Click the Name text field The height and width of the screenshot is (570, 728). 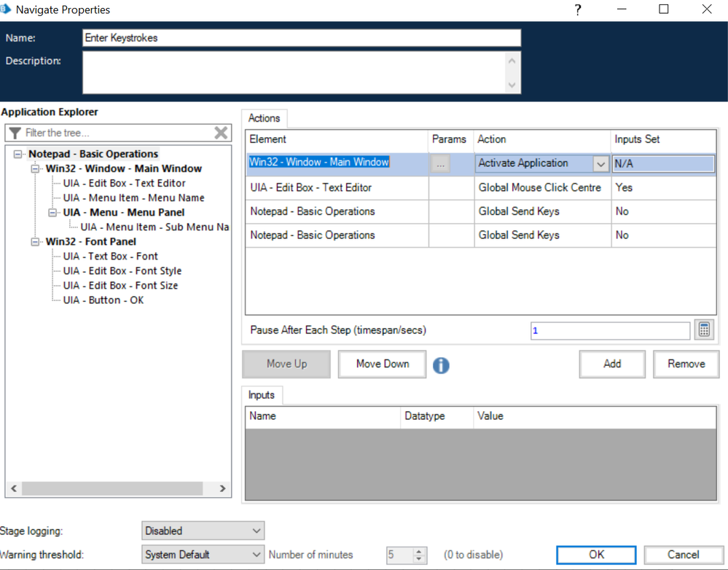[x=302, y=38]
